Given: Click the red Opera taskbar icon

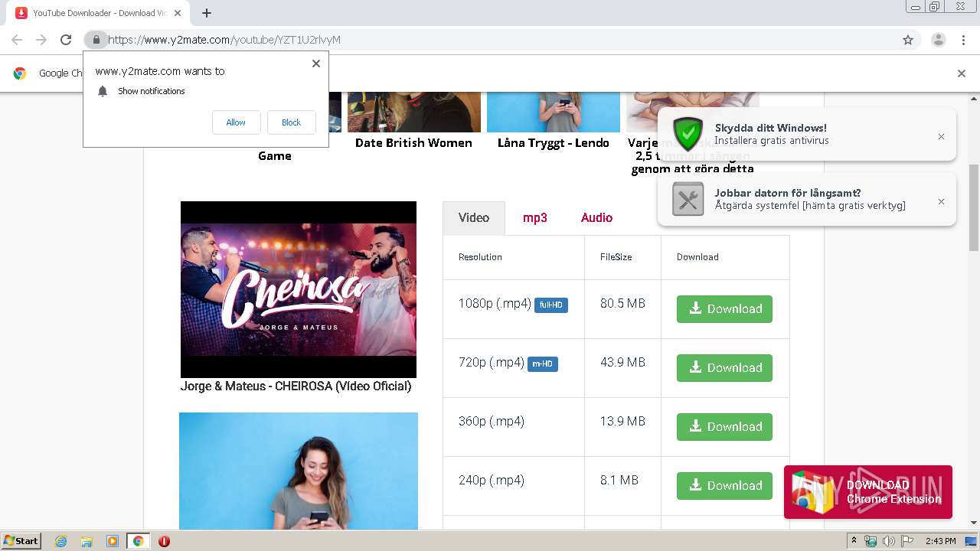Looking at the screenshot, I should point(164,541).
